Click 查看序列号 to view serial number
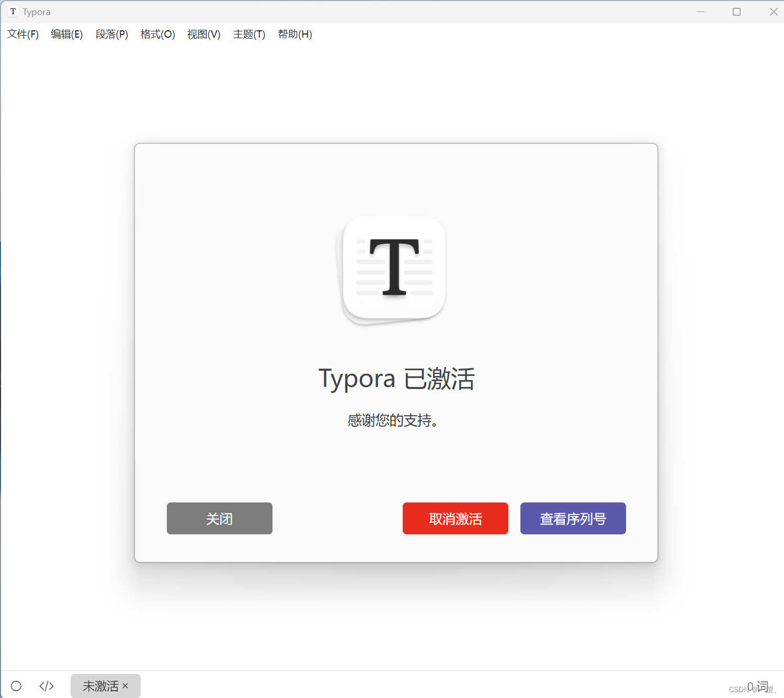 [x=573, y=518]
